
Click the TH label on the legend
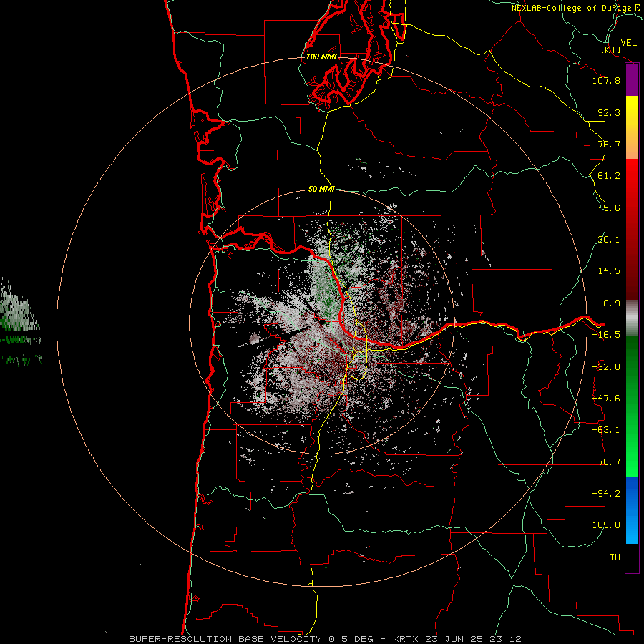tap(615, 557)
